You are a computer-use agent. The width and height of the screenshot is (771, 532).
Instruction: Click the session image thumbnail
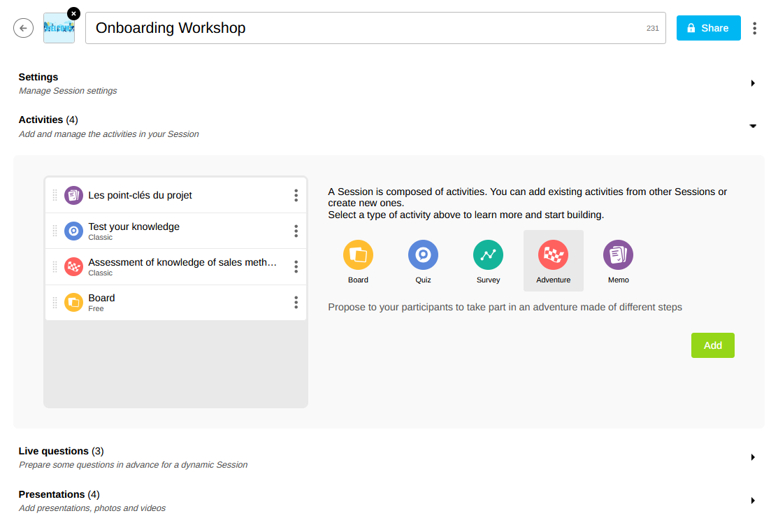pyautogui.click(x=59, y=29)
